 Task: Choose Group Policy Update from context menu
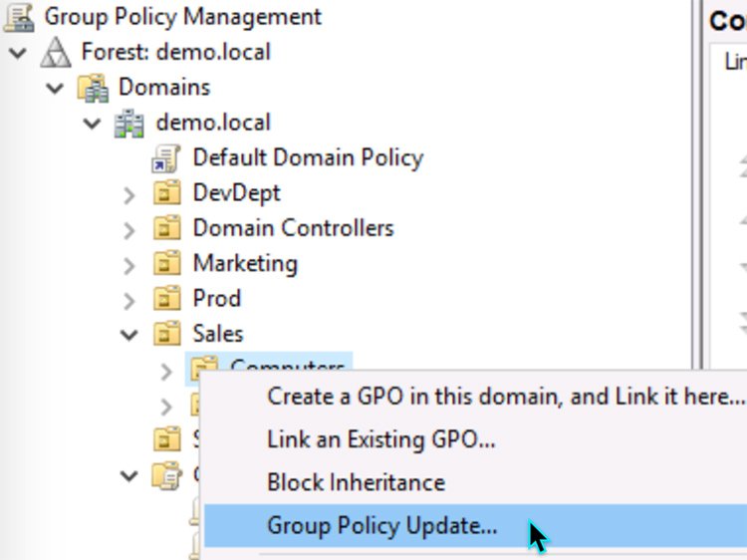pos(381,525)
